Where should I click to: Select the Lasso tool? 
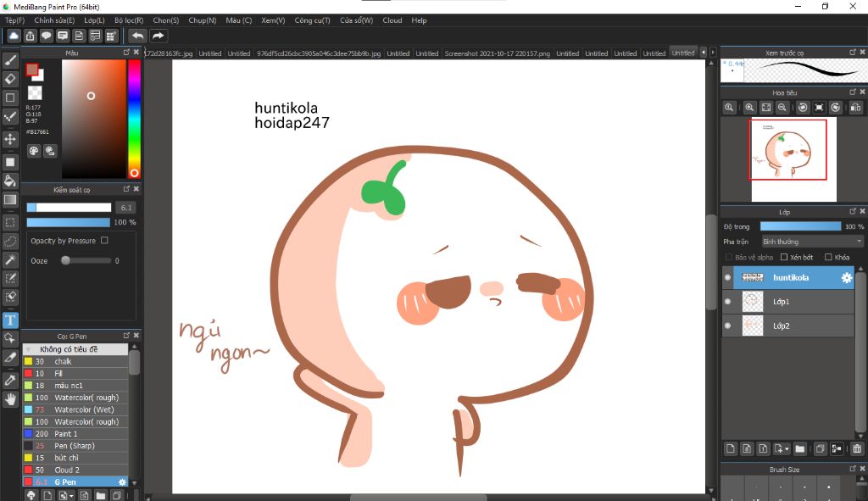point(10,242)
